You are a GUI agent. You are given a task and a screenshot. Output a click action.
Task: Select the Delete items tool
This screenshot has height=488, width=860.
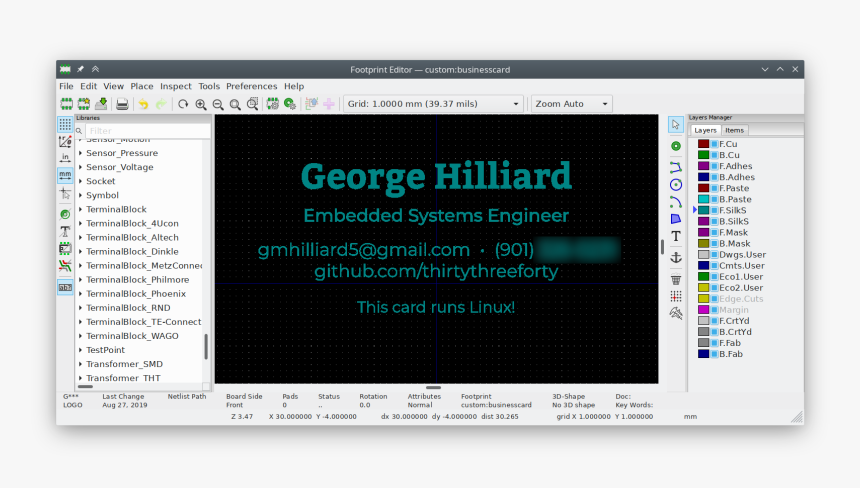coord(676,280)
